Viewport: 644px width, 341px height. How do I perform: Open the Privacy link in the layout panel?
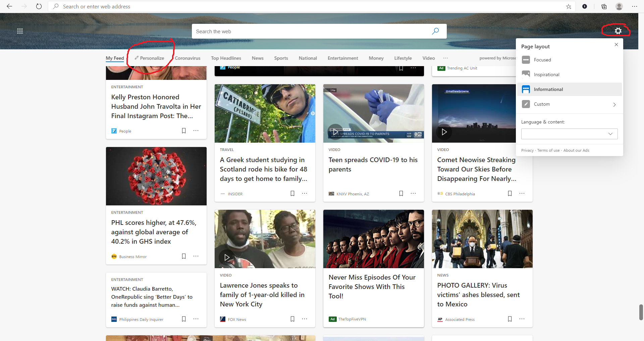click(527, 150)
